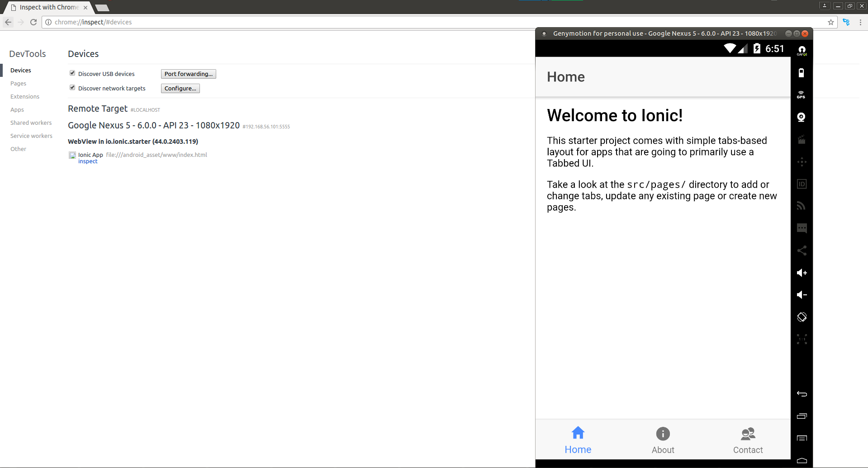Select the About tab in Ionic app
Viewport: 868px width, 468px height.
pos(663,440)
